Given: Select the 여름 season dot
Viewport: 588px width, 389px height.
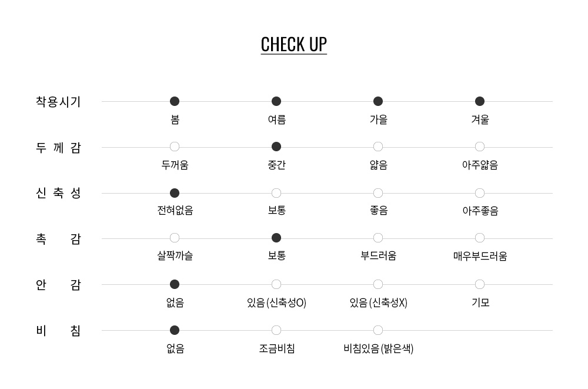Looking at the screenshot, I should click(276, 101).
